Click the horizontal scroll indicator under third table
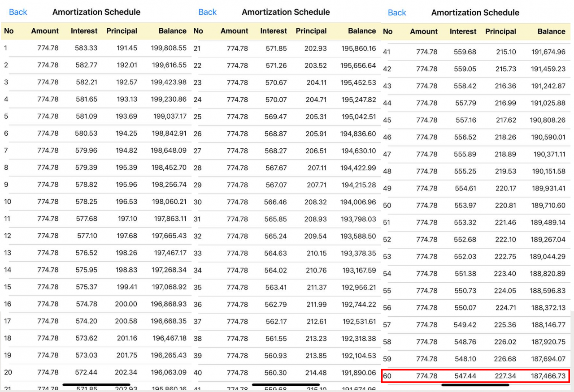 click(475, 384)
